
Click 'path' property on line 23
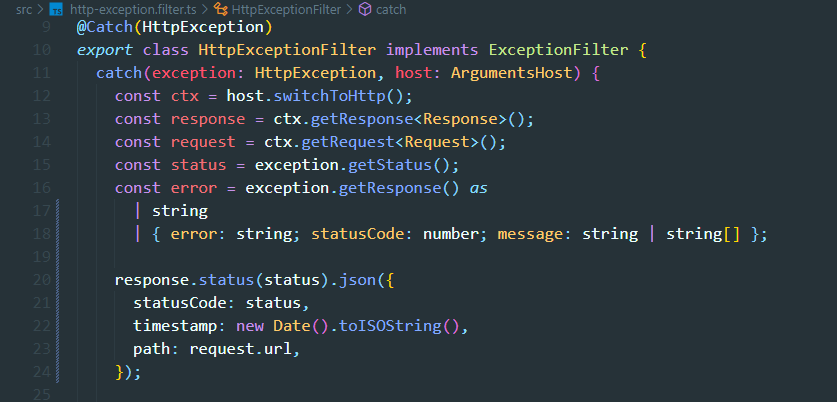click(x=152, y=349)
